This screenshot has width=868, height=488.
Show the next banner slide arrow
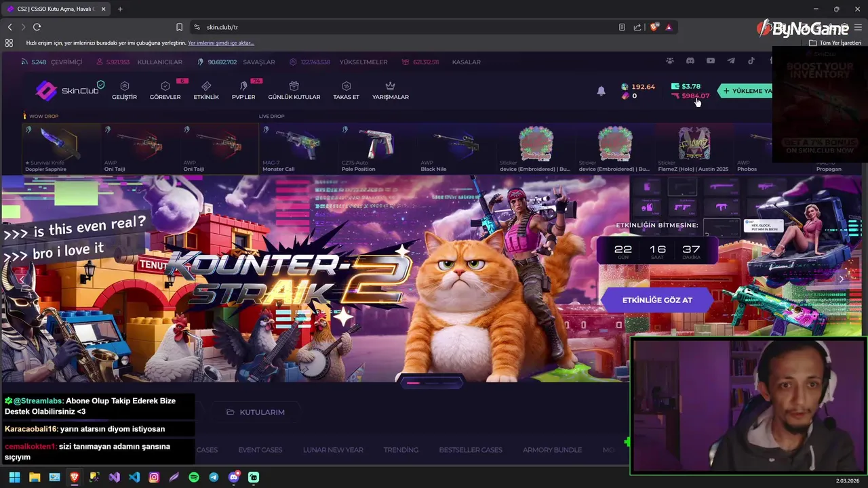(842, 279)
